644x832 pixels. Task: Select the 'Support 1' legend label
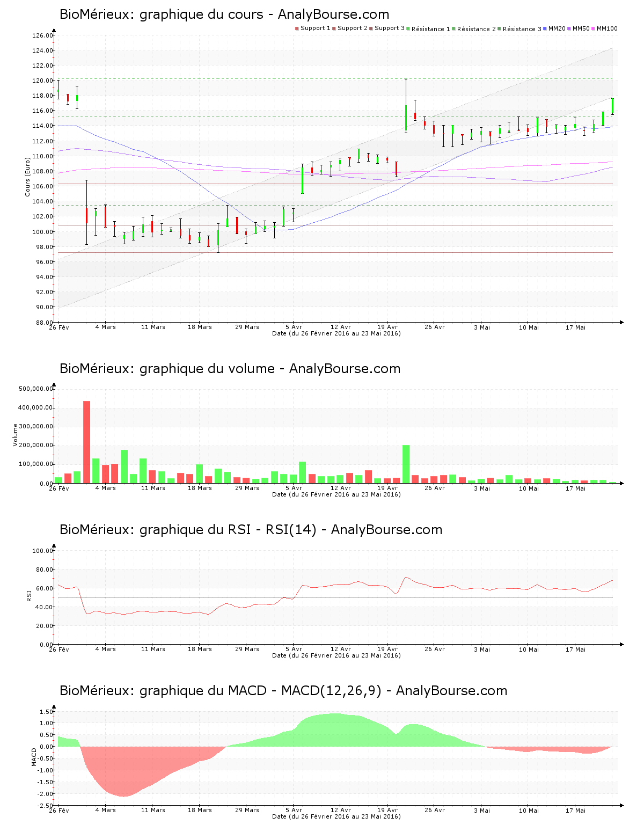315,28
